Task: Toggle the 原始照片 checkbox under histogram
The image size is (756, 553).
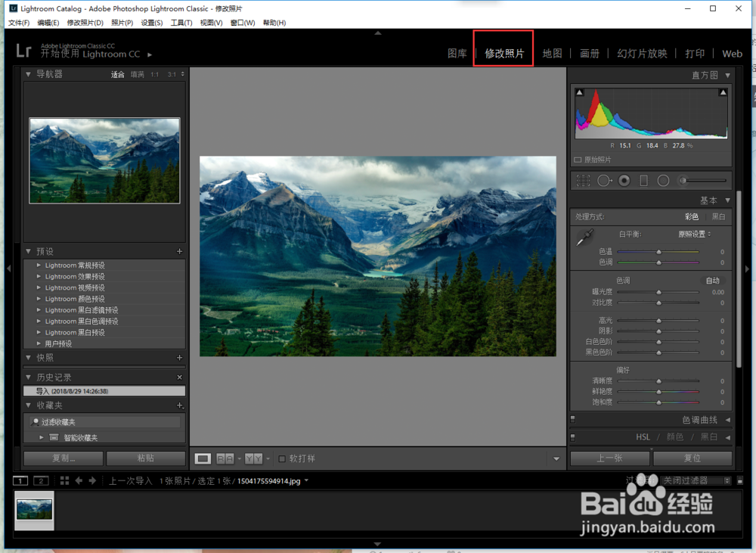Action: [x=578, y=160]
